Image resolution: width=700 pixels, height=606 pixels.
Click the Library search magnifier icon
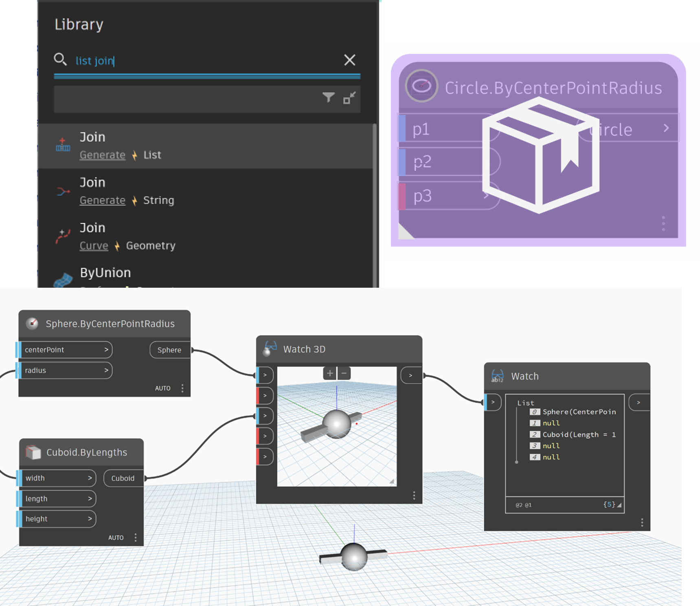(x=60, y=59)
